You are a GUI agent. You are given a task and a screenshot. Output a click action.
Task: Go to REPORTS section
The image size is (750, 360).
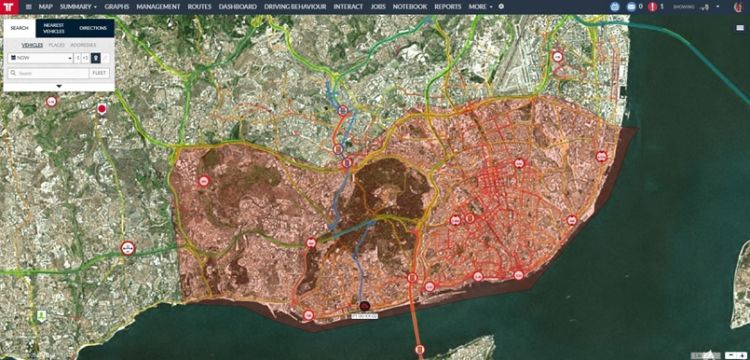[x=448, y=7]
